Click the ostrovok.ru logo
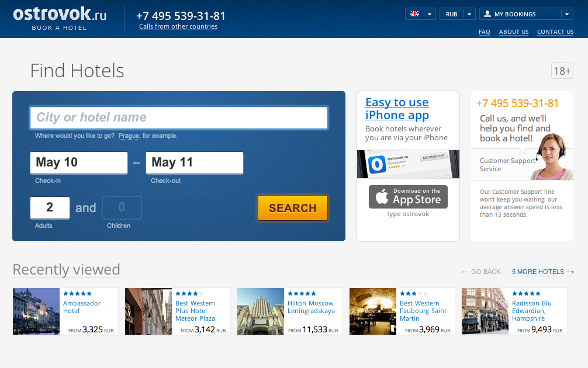Screen dimensions: 588x368 tap(60, 18)
